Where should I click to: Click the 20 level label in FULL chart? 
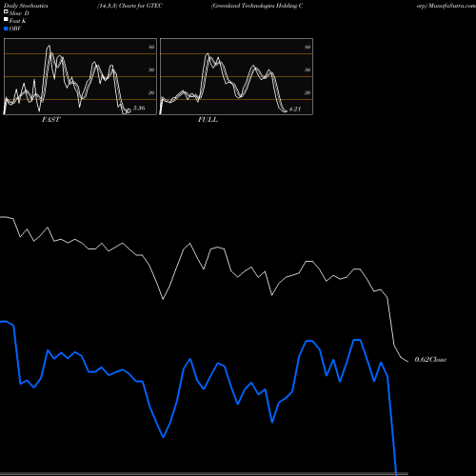coord(307,92)
